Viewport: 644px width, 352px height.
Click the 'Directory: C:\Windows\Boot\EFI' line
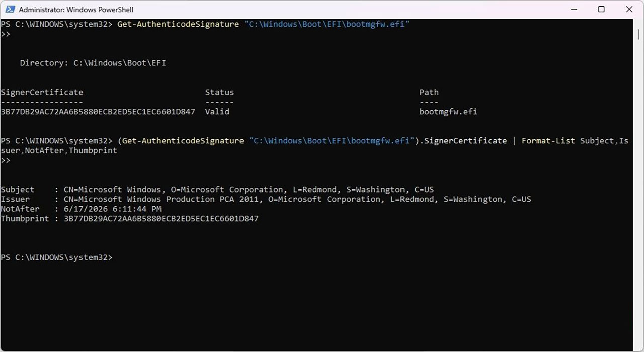coord(93,63)
